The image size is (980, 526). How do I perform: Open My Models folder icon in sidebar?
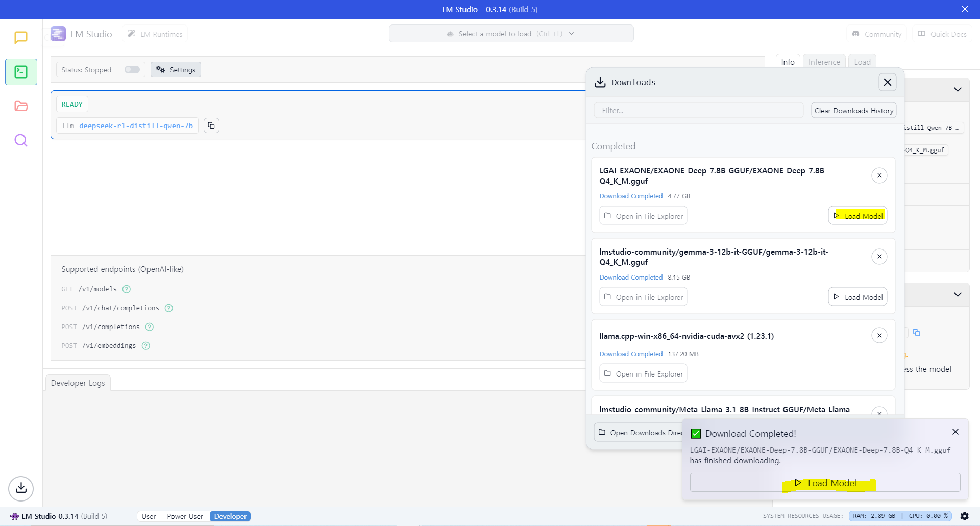21,106
